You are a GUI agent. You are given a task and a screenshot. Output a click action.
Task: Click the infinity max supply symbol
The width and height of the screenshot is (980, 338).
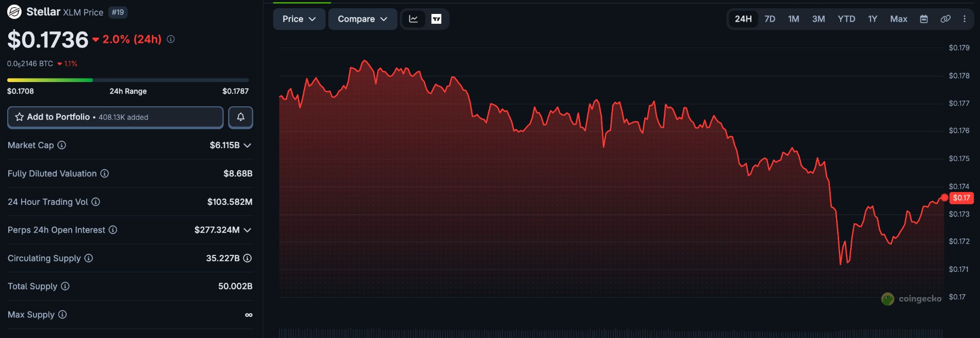[249, 315]
